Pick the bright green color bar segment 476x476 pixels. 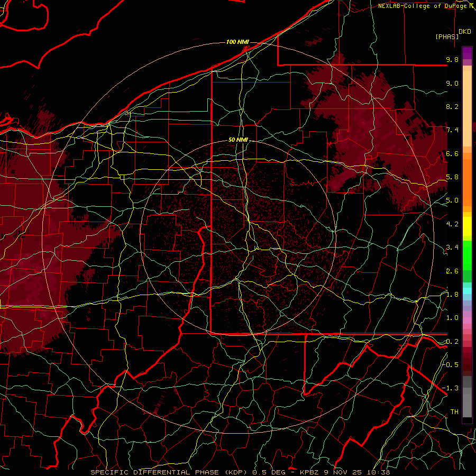coord(467,255)
